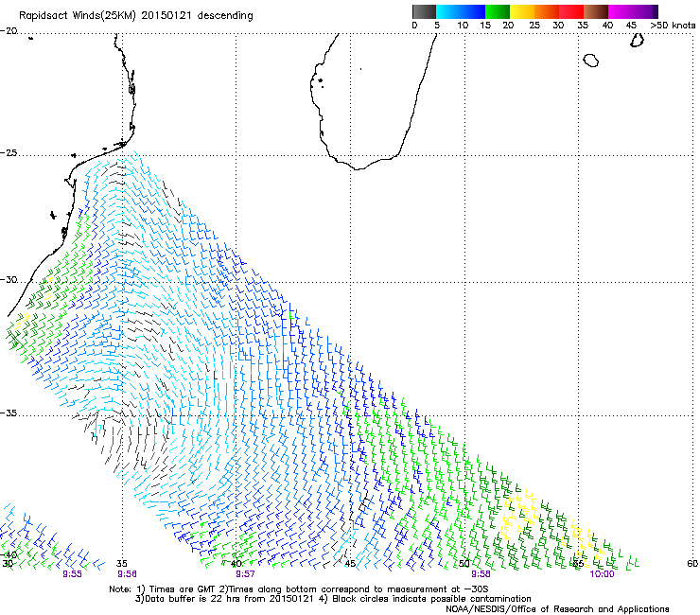Click the gray 0-5 knots color band
Screen dimensions: 700x615
424,11
